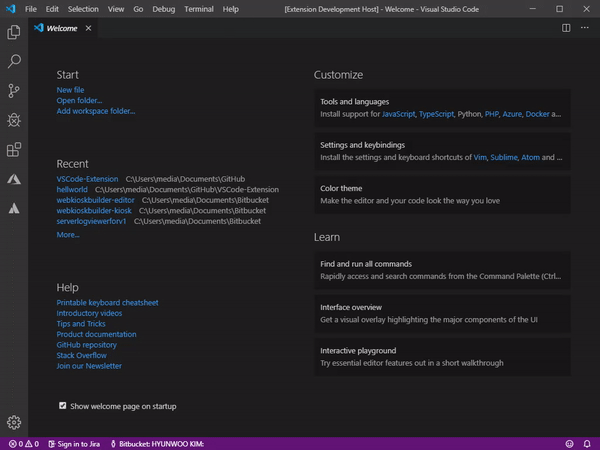600x450 pixels.
Task: Open the Help menu
Action: (230, 9)
